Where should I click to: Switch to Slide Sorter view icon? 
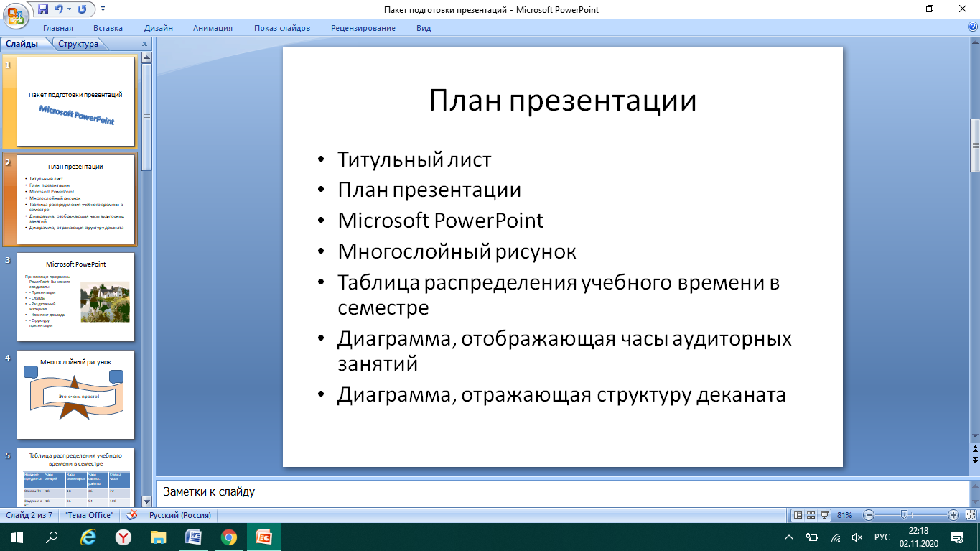pos(811,515)
